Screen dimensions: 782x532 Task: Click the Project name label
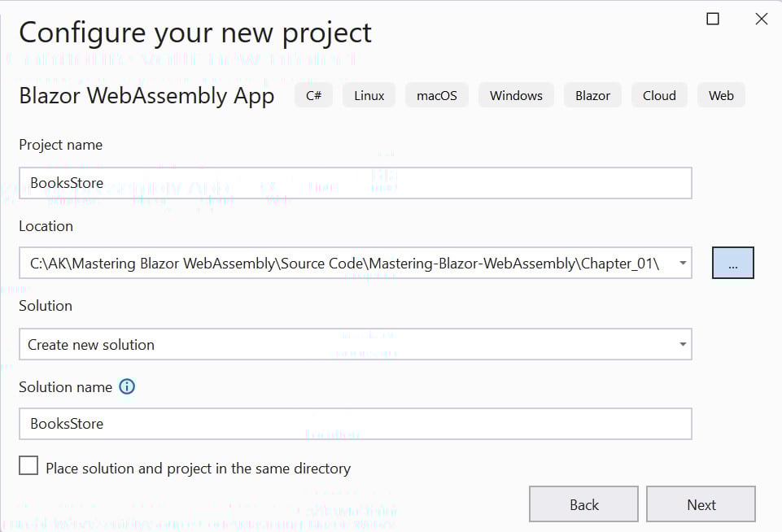[61, 145]
